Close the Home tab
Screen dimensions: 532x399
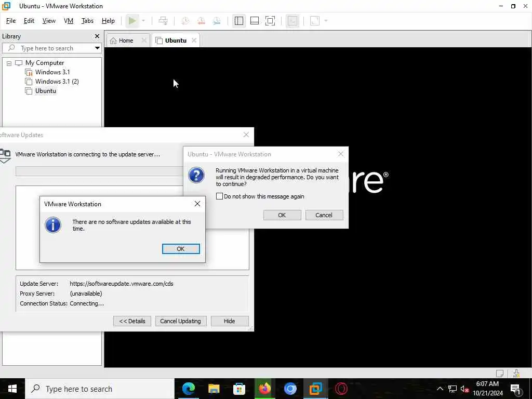pyautogui.click(x=144, y=41)
